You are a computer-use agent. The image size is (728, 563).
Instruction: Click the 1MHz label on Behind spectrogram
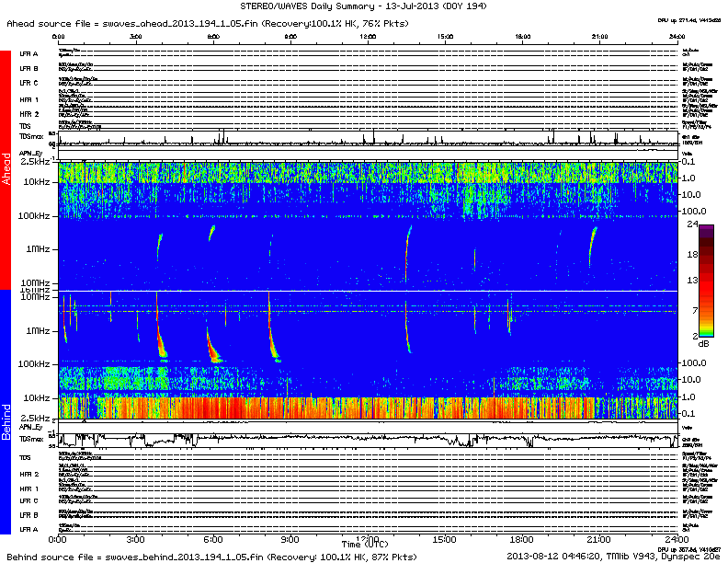pos(38,330)
